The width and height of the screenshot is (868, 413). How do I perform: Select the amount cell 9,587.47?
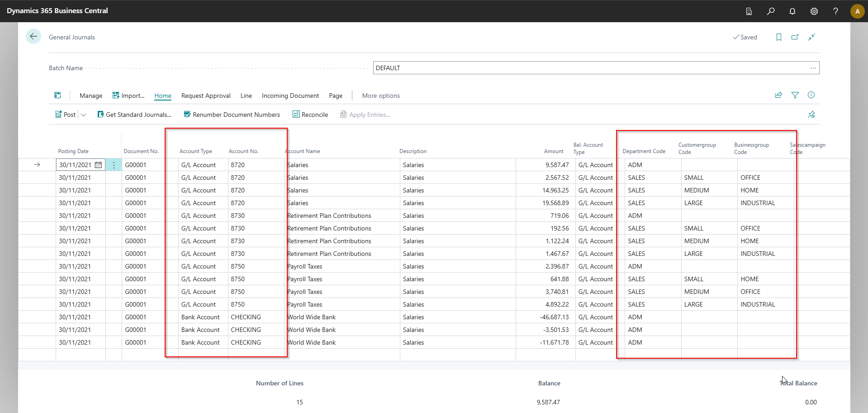[545, 165]
